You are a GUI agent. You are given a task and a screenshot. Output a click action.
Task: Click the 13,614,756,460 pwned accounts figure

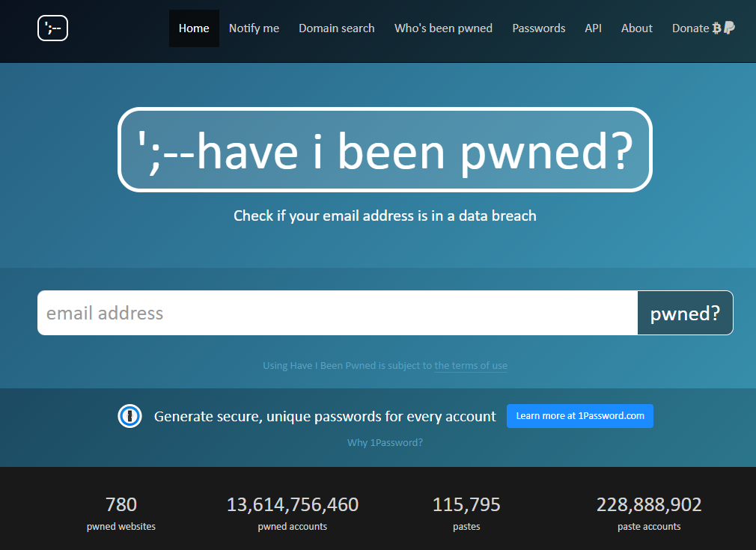pos(293,504)
